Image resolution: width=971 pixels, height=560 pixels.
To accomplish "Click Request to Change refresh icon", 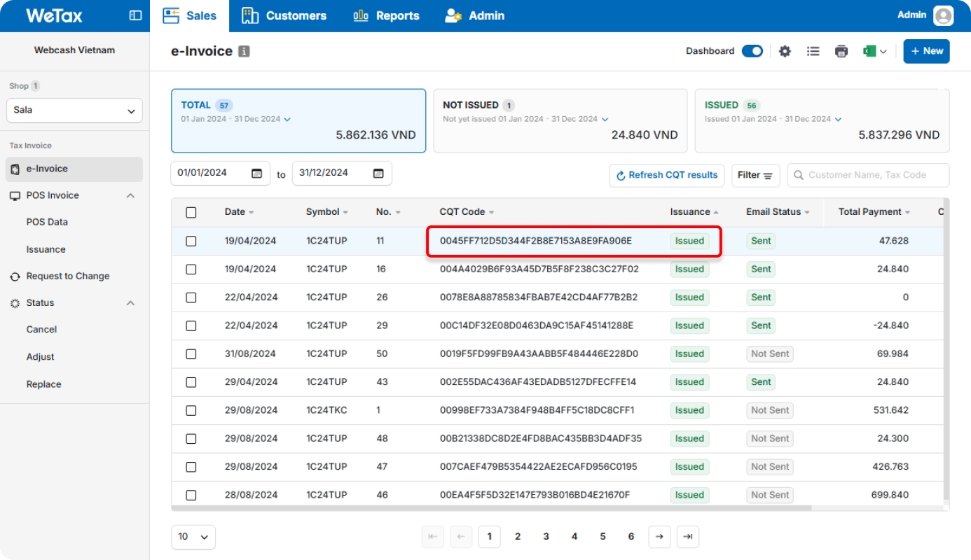I will 15,276.
